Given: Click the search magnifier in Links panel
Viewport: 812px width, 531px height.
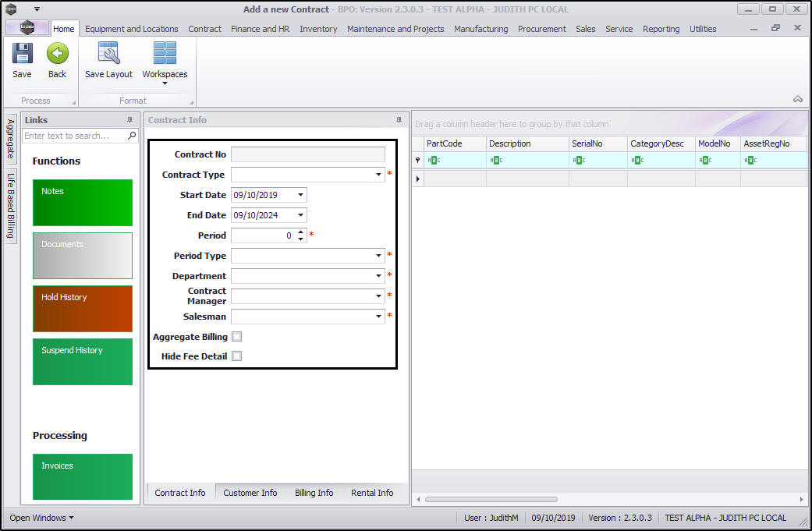Looking at the screenshot, I should pos(132,136).
